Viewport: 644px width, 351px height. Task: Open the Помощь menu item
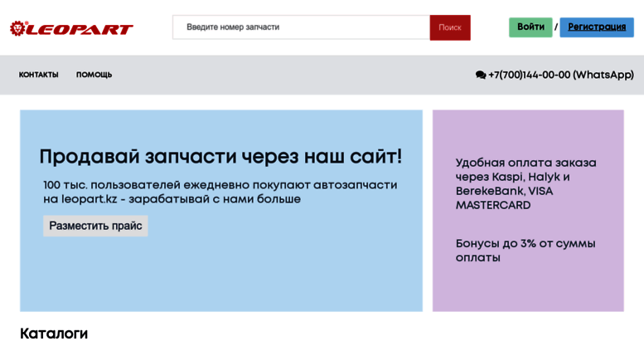pyautogui.click(x=94, y=75)
